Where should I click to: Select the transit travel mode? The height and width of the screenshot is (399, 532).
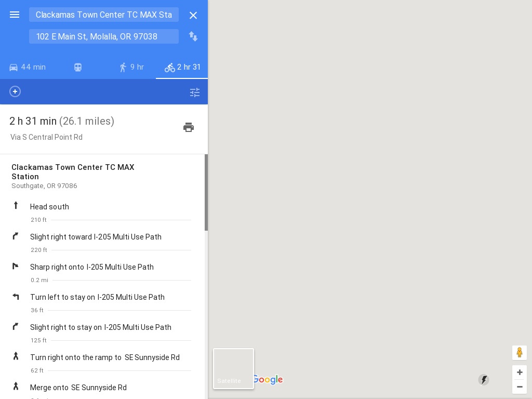[x=78, y=67]
